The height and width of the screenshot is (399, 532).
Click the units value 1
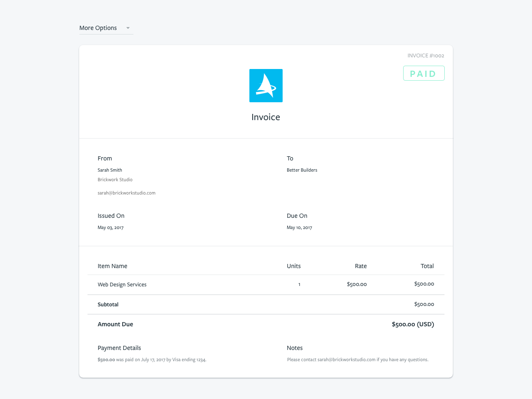click(x=299, y=284)
